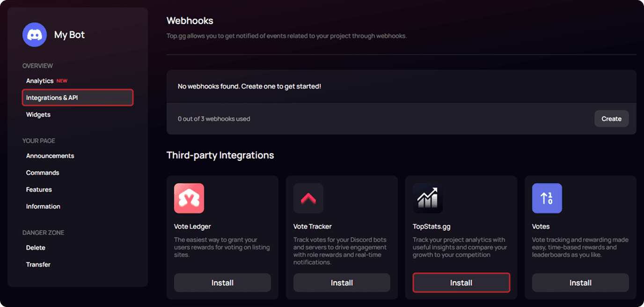This screenshot has height=307, width=644.
Task: Open the Features page
Action: click(39, 189)
